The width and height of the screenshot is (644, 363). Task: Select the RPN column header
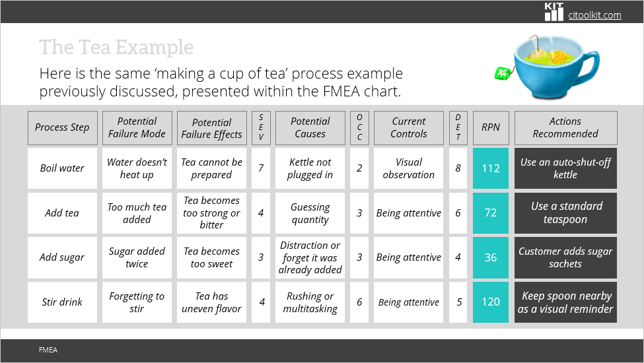click(491, 127)
